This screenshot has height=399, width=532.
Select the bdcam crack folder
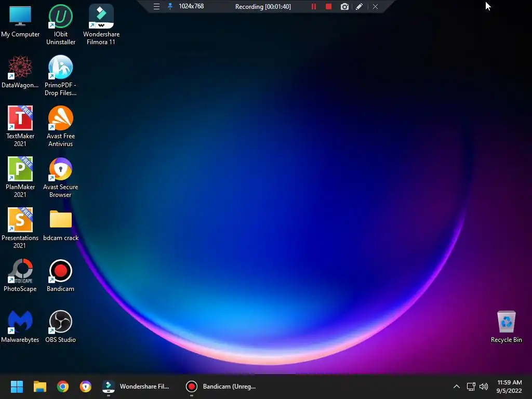tap(61, 225)
